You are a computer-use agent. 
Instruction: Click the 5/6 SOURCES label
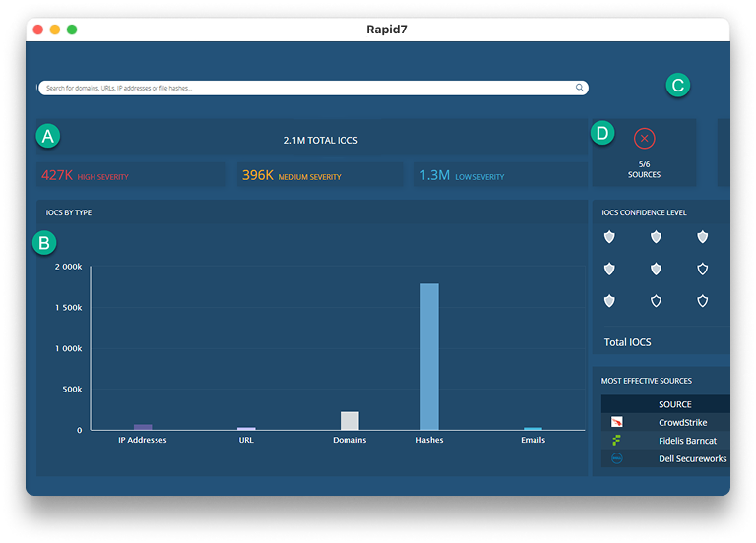[x=644, y=169]
